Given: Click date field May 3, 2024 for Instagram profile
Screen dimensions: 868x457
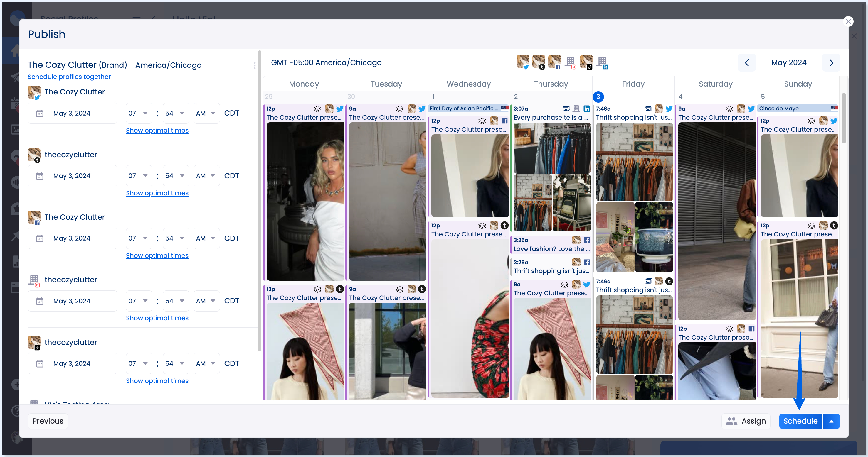Looking at the screenshot, I should 73,301.
